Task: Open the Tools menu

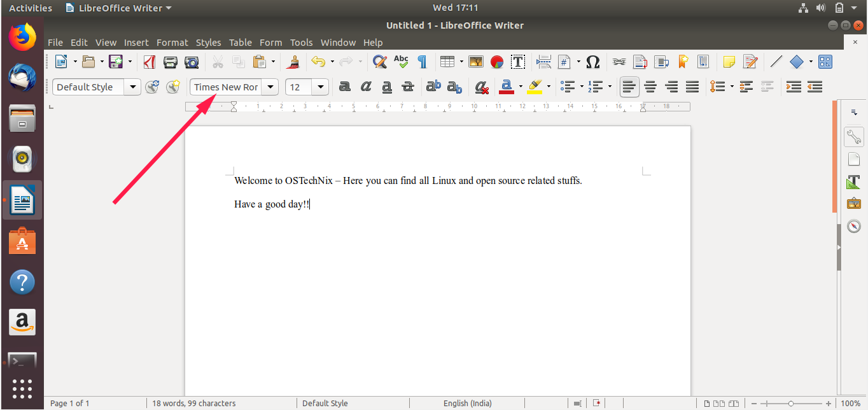Action: pos(301,43)
